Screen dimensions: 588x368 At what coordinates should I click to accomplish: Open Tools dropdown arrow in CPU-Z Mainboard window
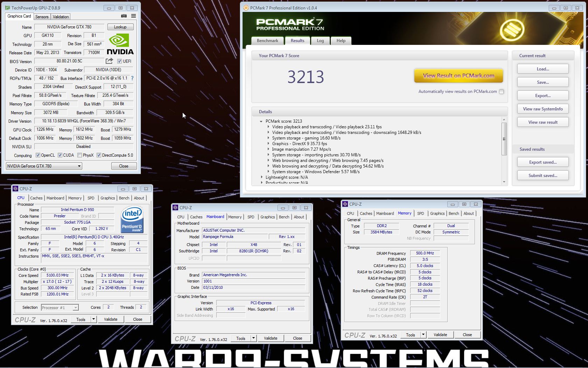coord(253,338)
